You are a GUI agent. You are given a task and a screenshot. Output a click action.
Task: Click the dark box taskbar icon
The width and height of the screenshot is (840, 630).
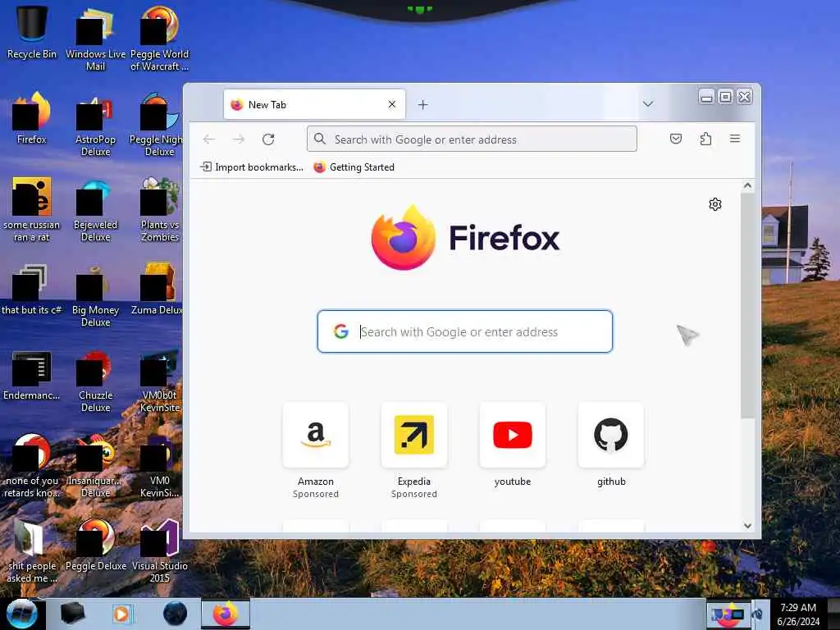pos(73,614)
